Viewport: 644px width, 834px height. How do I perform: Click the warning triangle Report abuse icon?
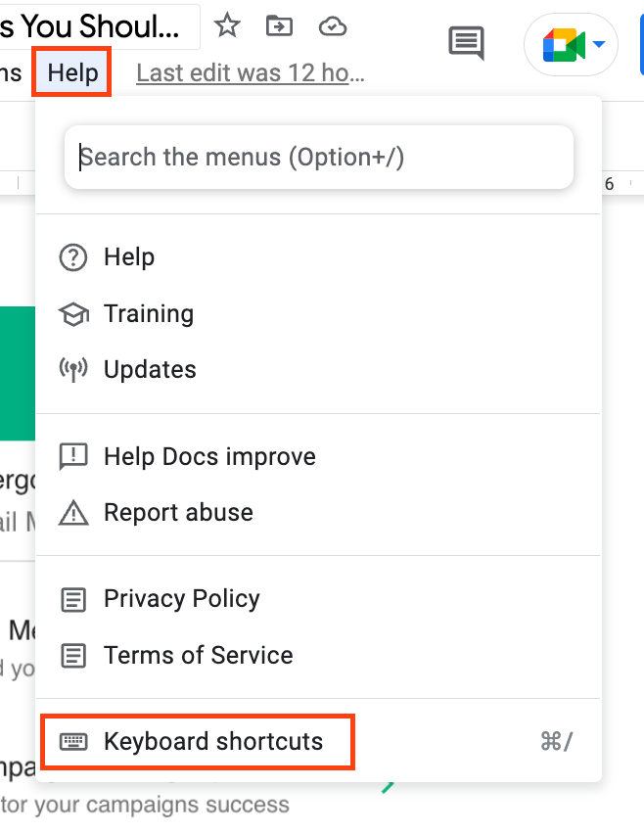click(73, 513)
